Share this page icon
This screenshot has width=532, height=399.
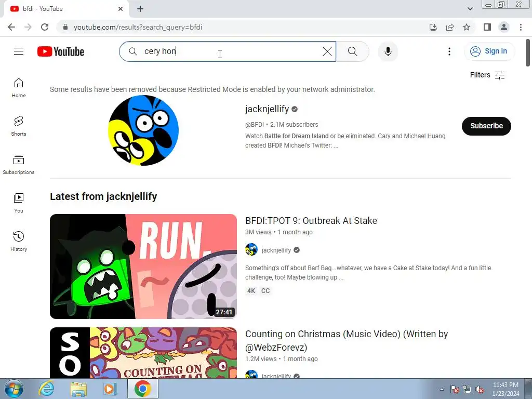pyautogui.click(x=450, y=27)
